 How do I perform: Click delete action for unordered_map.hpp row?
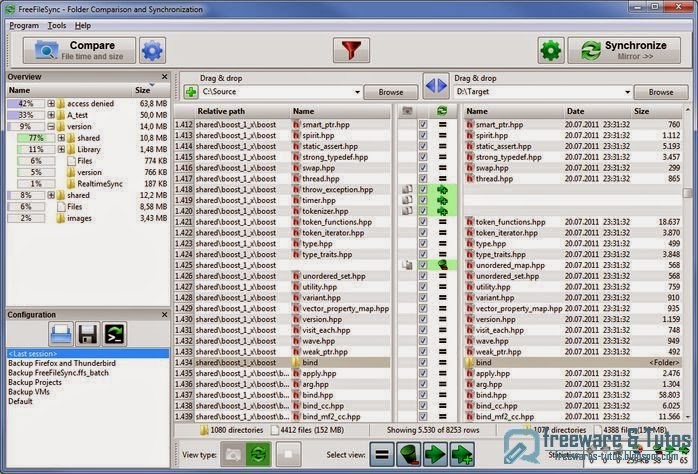442,265
